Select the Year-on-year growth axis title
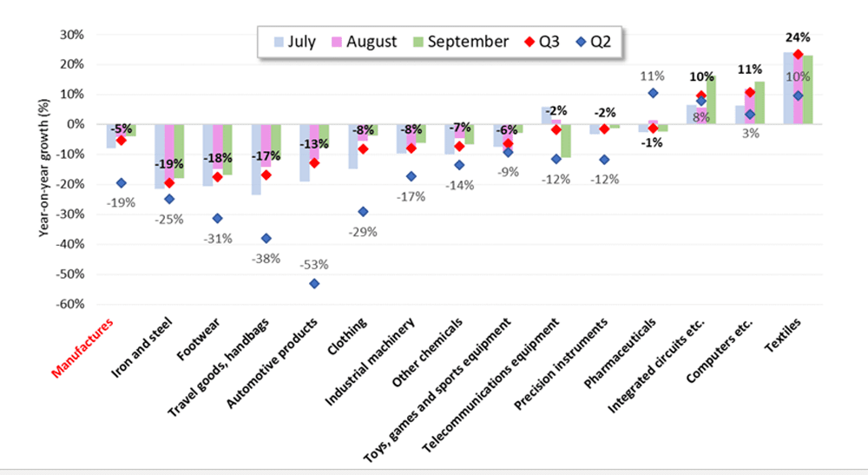 point(43,168)
